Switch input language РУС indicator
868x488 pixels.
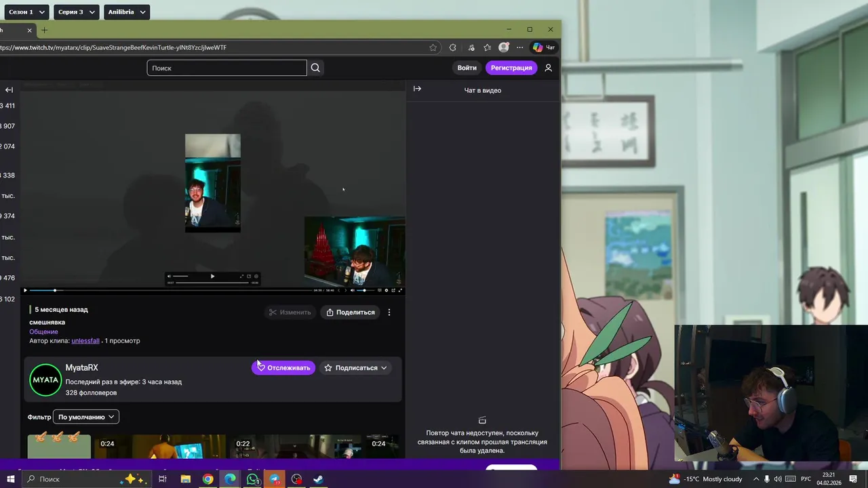tap(806, 479)
